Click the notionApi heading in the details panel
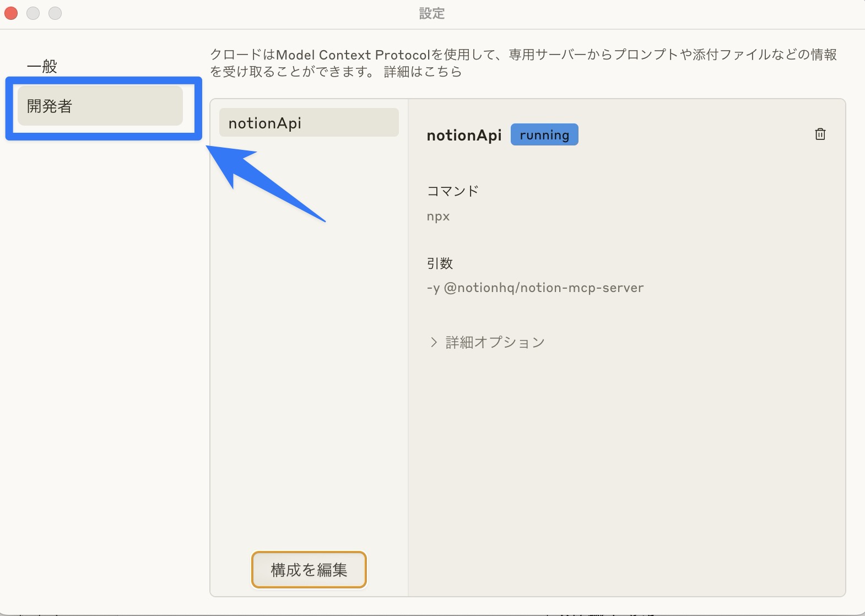The height and width of the screenshot is (616, 865). (464, 135)
